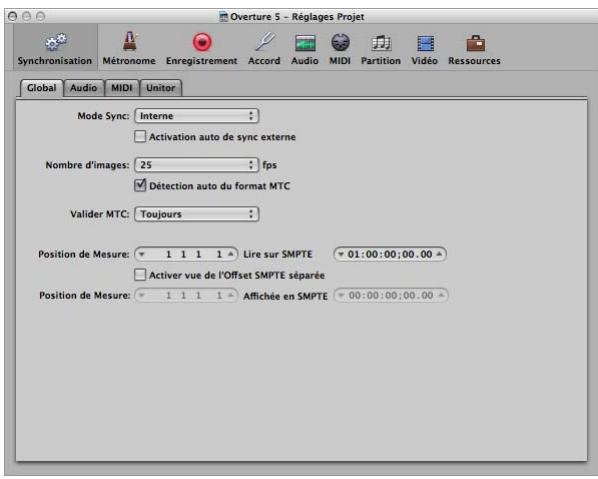Close the Réglages Projet window
The width and height of the screenshot is (598, 479).
[13, 16]
